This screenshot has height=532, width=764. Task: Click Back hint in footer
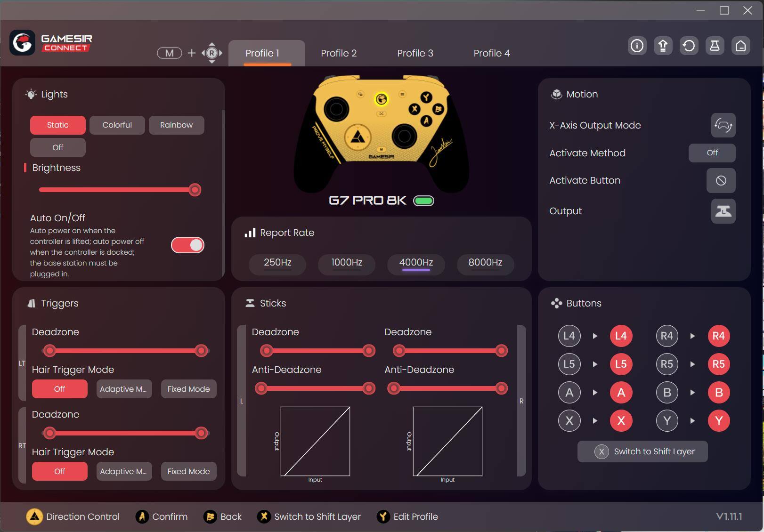222,517
